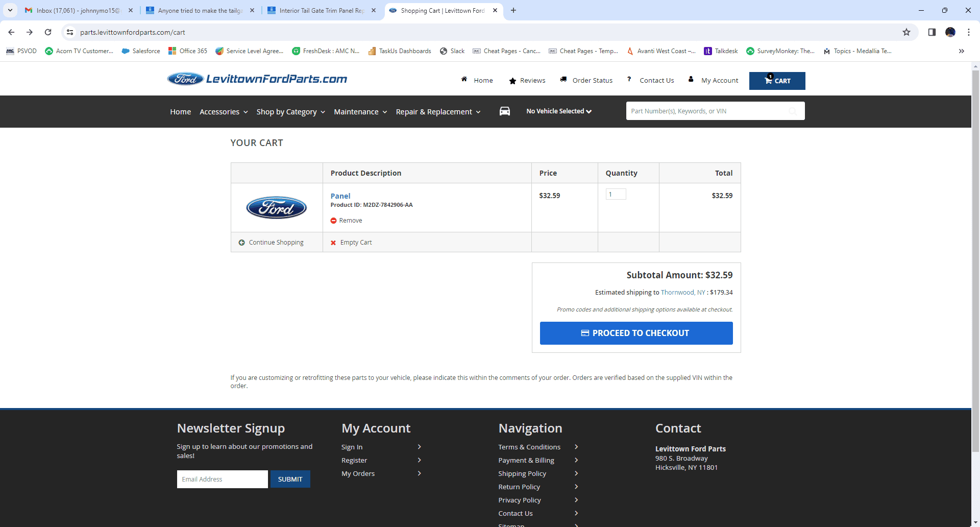Open the shopping cart button in header
The height and width of the screenshot is (527, 980).
coord(777,81)
